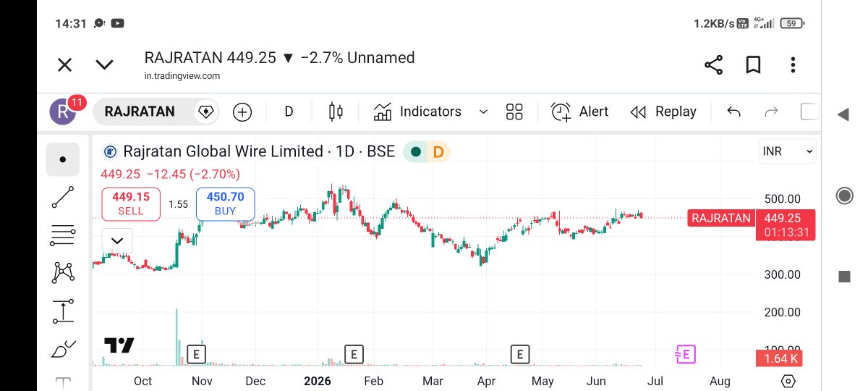Create a price Alert
The image size is (868, 391).
(x=580, y=112)
